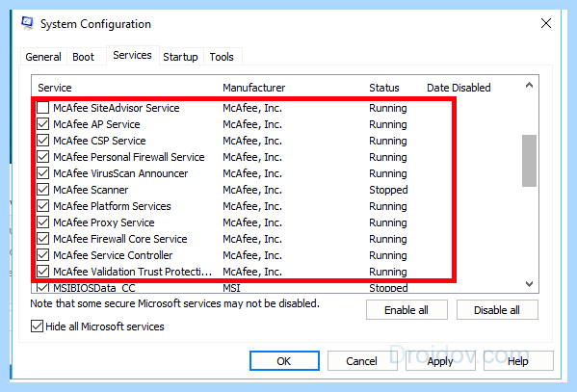Select 'McAfee Platform Services' name text

(113, 206)
